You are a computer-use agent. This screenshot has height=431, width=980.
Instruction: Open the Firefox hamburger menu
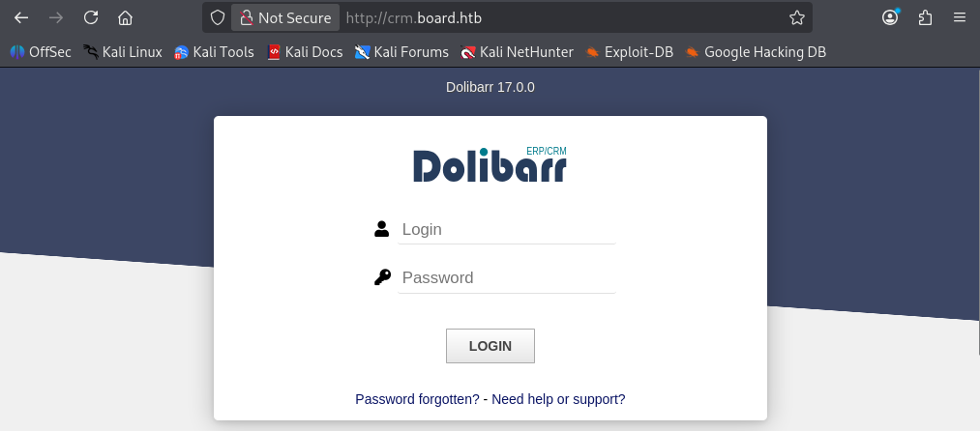click(960, 17)
